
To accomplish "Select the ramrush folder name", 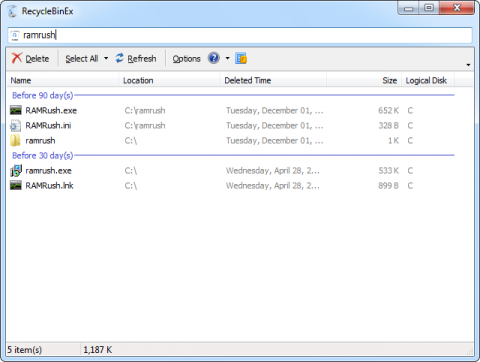I will (40, 141).
